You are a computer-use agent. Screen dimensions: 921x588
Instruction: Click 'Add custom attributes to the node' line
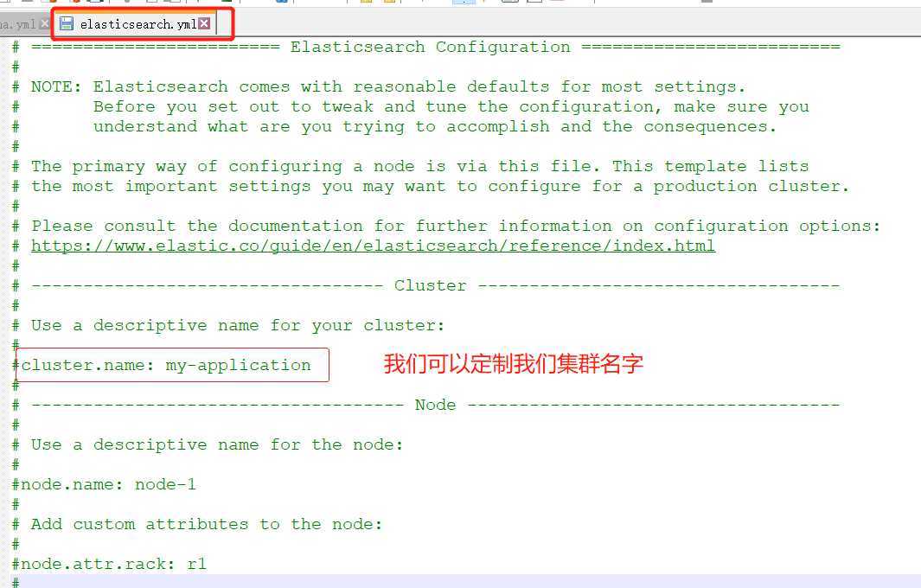(197, 524)
